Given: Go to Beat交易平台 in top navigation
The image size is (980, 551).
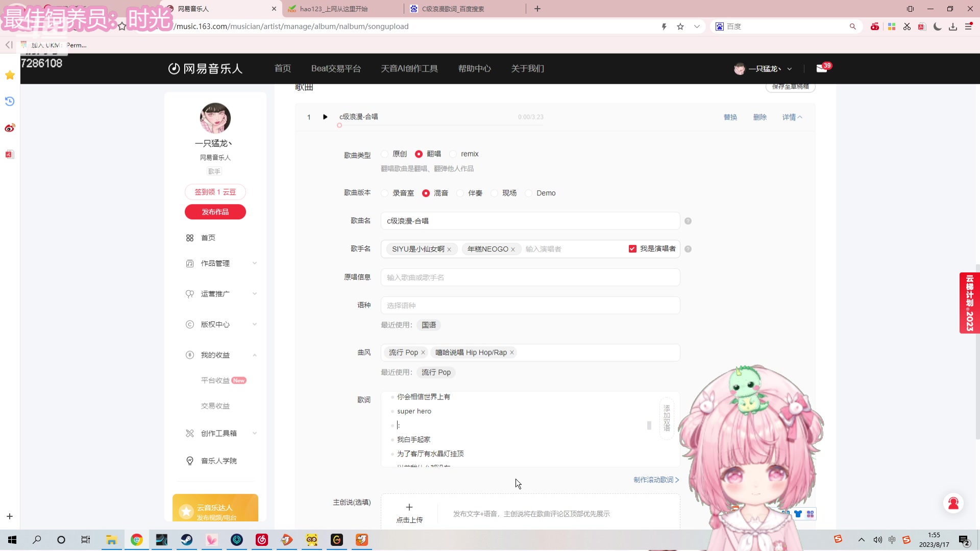Looking at the screenshot, I should click(x=336, y=69).
